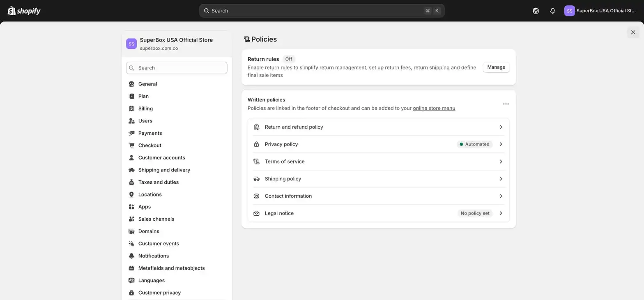Open Legal notice chevron
Image resolution: width=644 pixels, height=300 pixels.
(x=501, y=213)
